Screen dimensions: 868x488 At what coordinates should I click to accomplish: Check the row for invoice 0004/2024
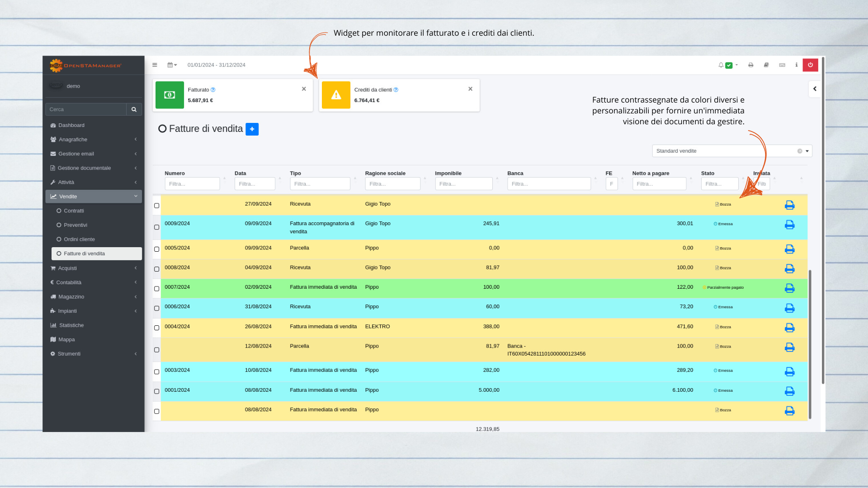(x=157, y=328)
